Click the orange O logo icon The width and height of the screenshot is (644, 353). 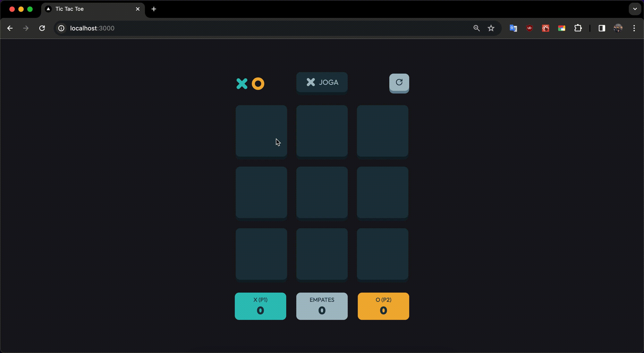258,84
